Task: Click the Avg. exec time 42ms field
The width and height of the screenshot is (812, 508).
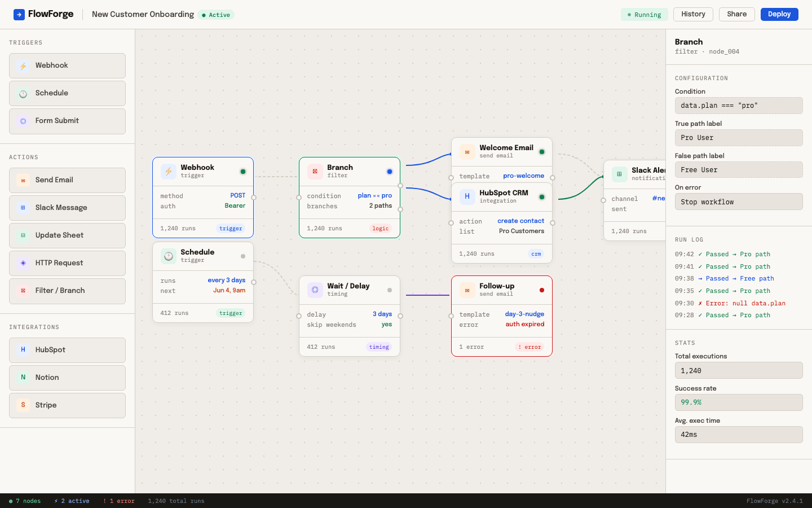Action: tap(739, 435)
